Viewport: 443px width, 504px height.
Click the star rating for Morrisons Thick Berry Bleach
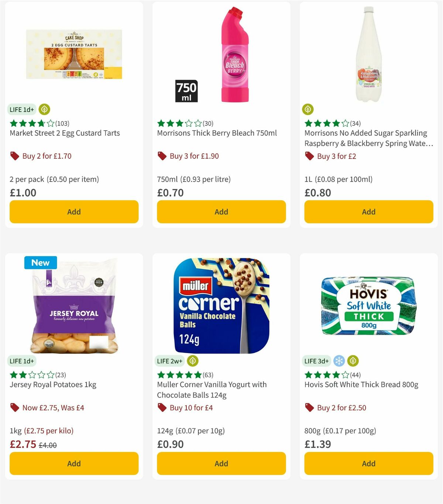(x=180, y=123)
